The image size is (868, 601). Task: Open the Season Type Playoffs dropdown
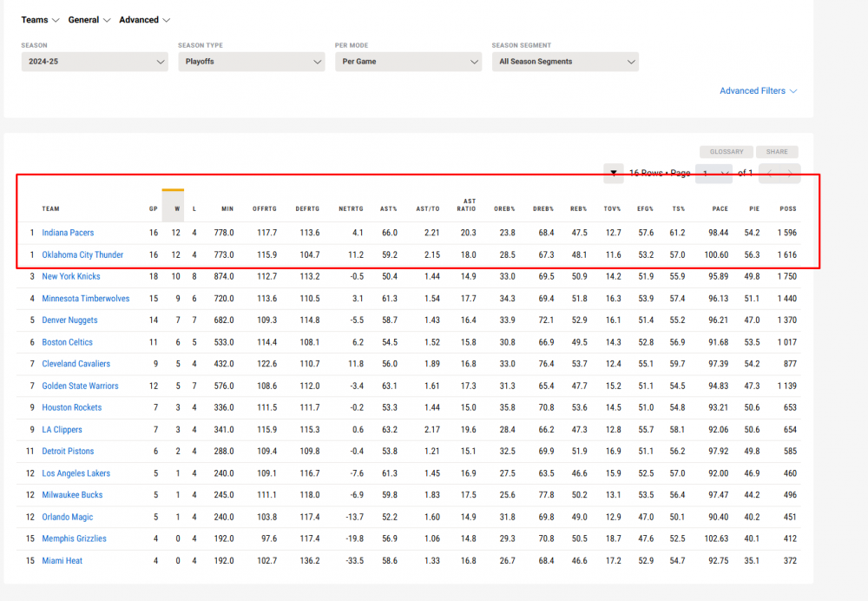(251, 62)
